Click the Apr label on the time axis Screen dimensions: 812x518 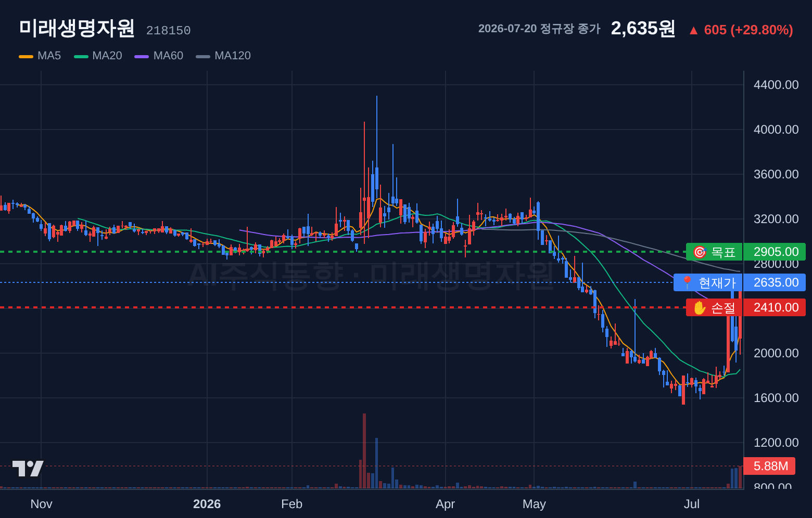pos(446,504)
